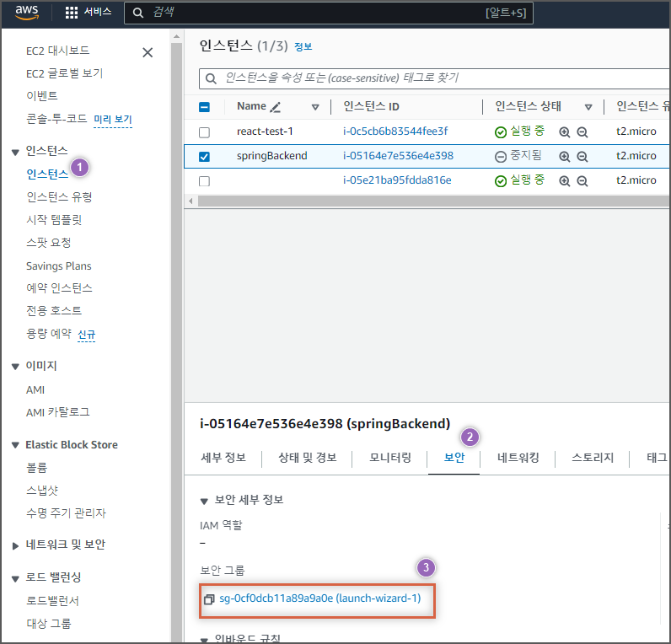The width and height of the screenshot is (671, 644).
Task: Click the edit pencil next to Name
Action: tap(275, 107)
